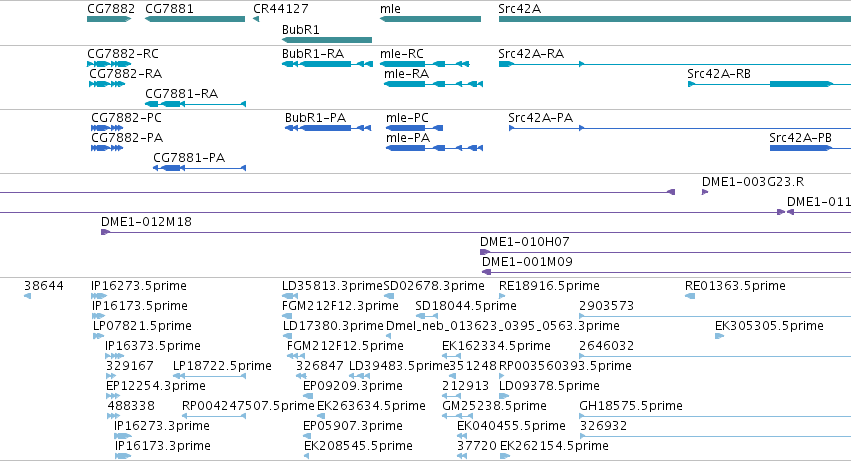Click the 488338 feature label
851x461 pixels.
131,406
